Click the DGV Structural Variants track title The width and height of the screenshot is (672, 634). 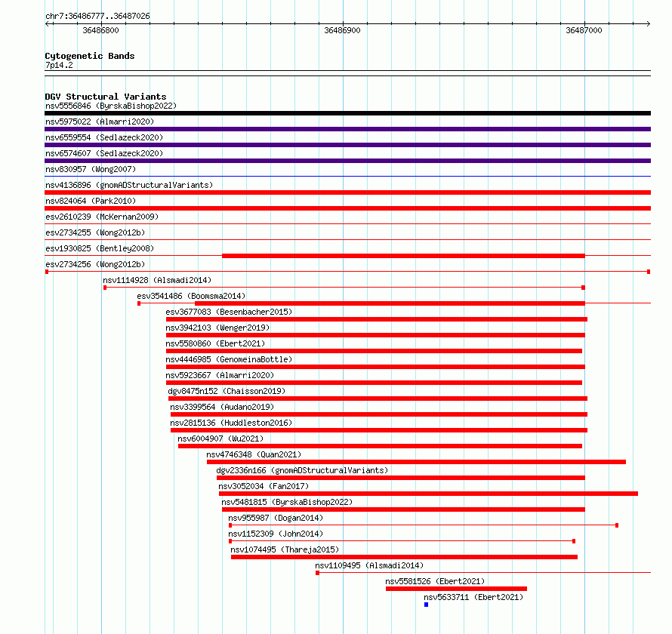(x=106, y=97)
